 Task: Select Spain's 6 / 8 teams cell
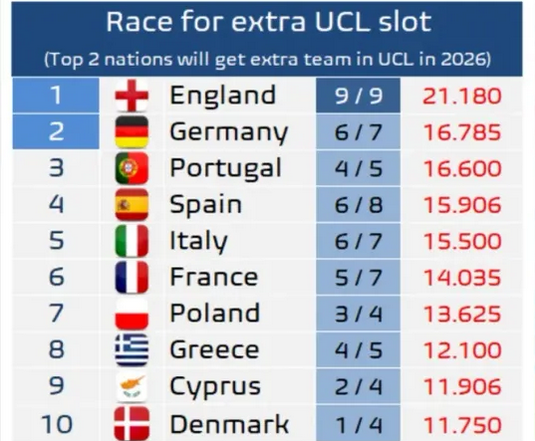click(x=358, y=205)
